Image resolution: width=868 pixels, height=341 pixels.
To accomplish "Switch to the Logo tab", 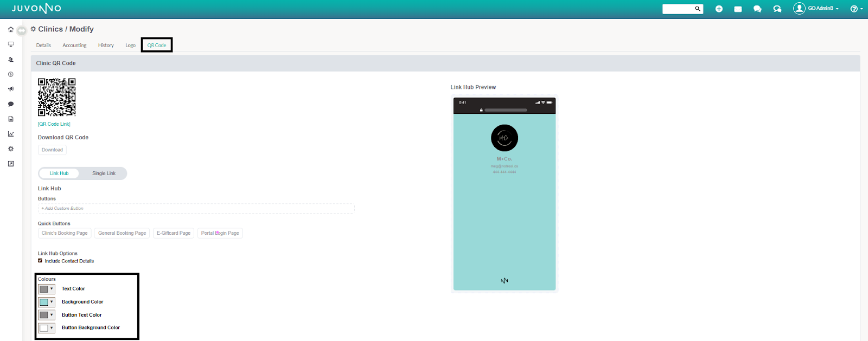I will click(x=130, y=46).
